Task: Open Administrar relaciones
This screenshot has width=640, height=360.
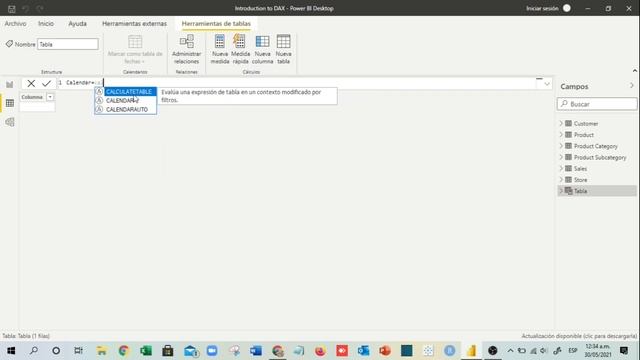Action: pos(187,49)
